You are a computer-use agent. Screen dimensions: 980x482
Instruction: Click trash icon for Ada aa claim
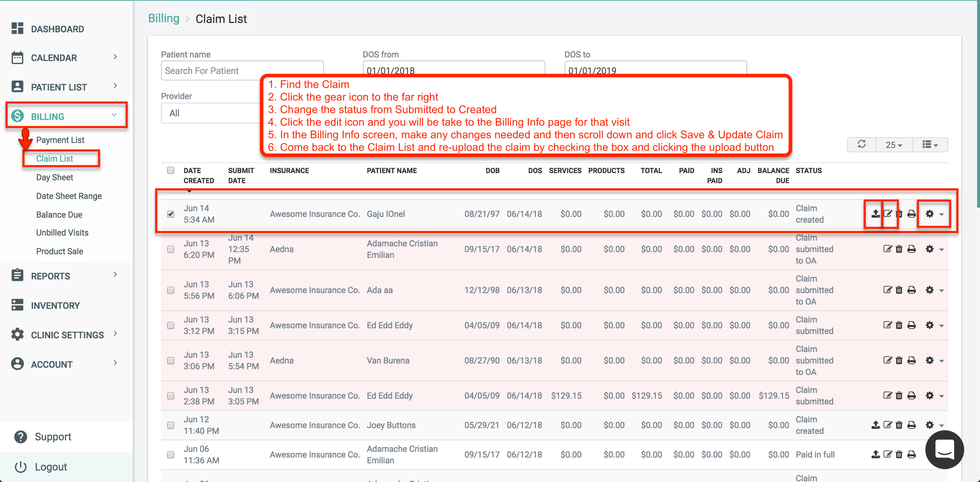(899, 290)
